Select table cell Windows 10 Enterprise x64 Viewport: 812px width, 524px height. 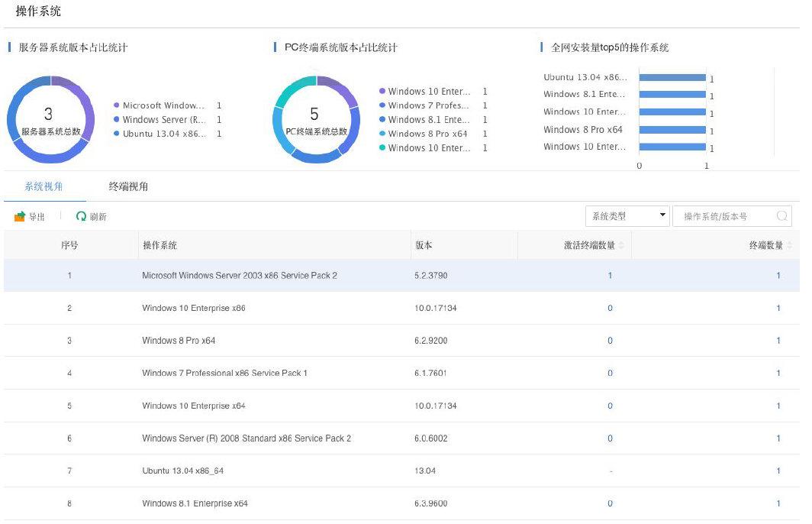tap(194, 406)
